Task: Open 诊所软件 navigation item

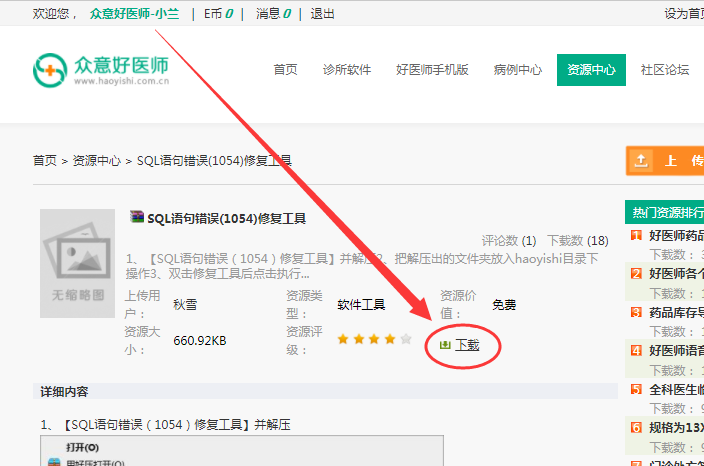Action: (347, 70)
